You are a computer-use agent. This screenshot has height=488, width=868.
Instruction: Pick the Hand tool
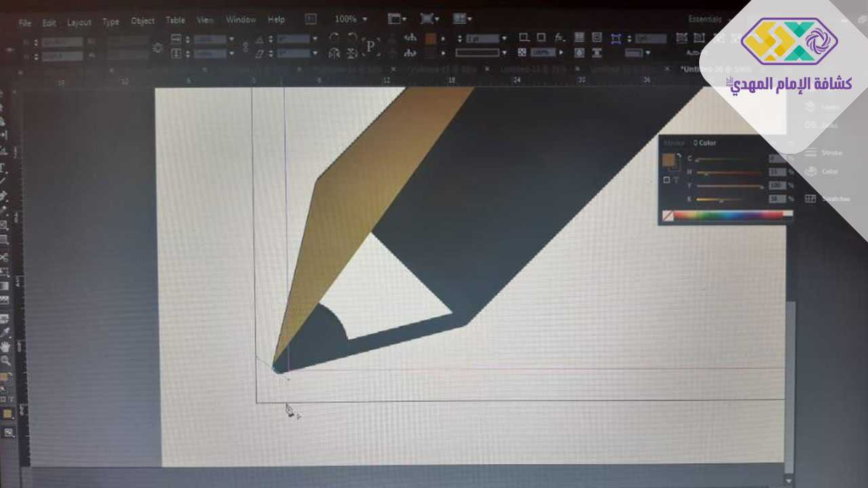click(x=5, y=347)
